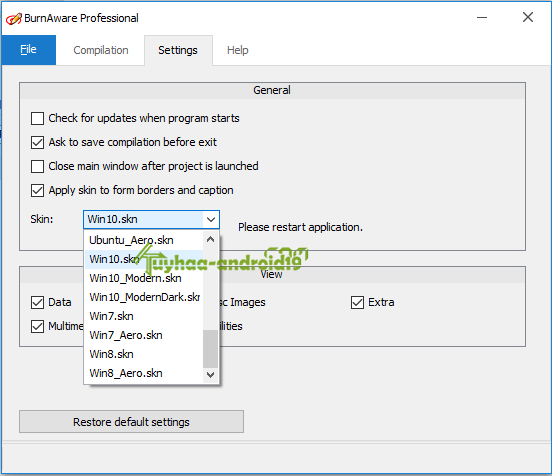This screenshot has width=552, height=476.
Task: Click the General section header
Action: tap(272, 90)
